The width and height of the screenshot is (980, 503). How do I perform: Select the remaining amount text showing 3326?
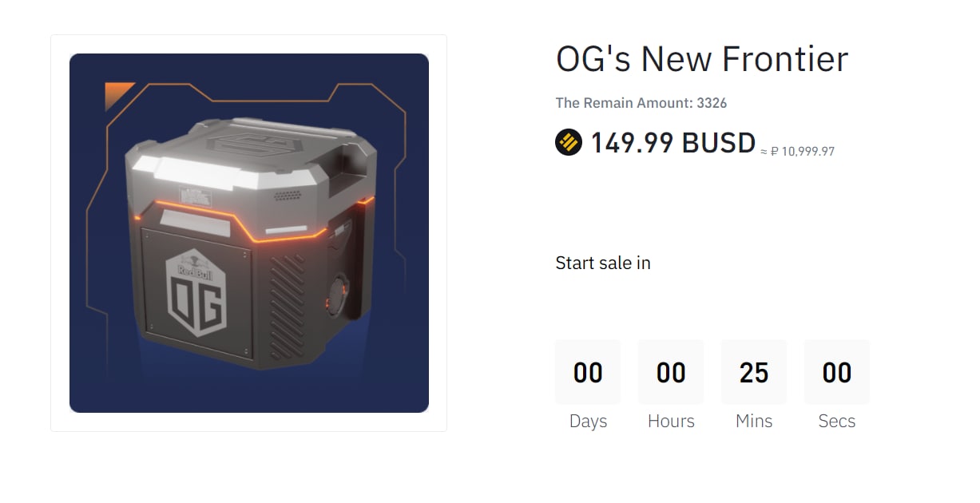pyautogui.click(x=641, y=103)
